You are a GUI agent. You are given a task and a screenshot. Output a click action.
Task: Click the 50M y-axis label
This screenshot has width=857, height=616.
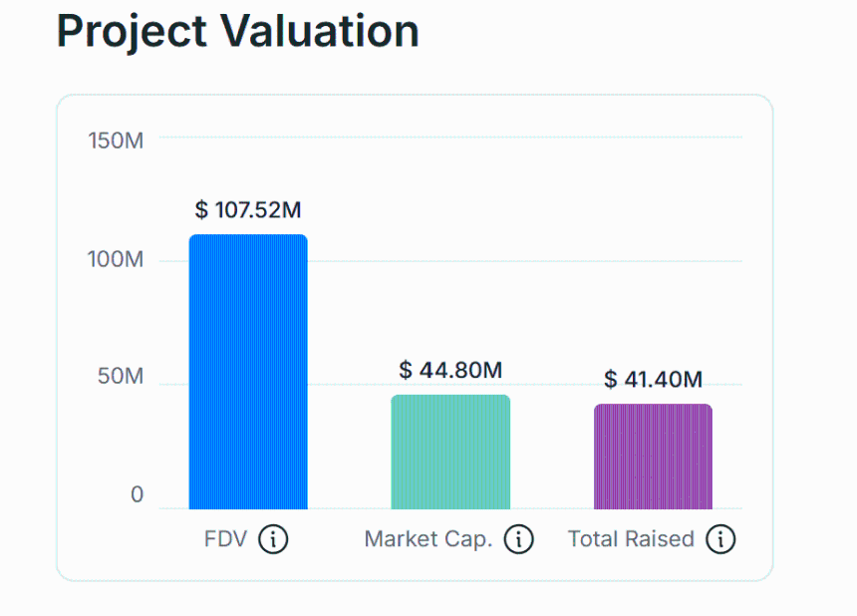tap(121, 377)
